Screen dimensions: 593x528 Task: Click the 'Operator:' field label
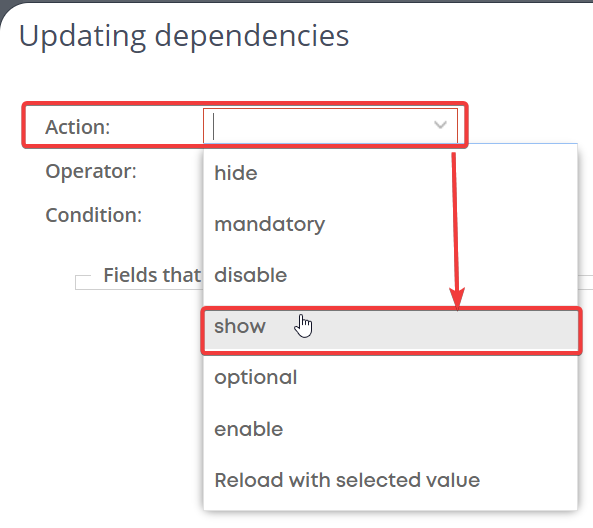91,171
